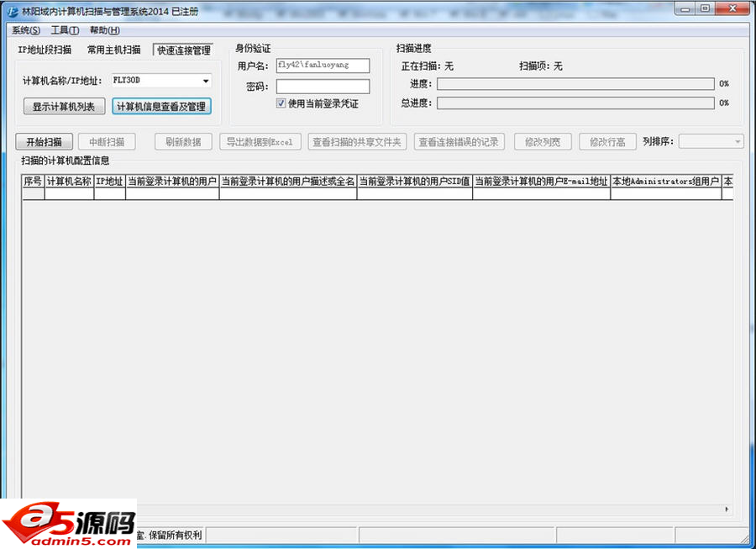The width and height of the screenshot is (756, 549).
Task: Export data to Excel via 导出数据到Excel
Action: point(261,141)
